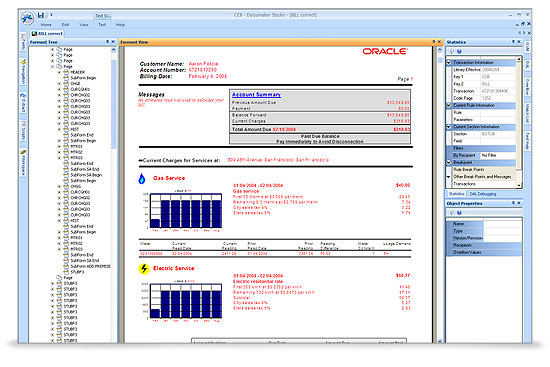The height and width of the screenshot is (367, 550).
Task: Click the Save icon in quick access toolbar
Action: (41, 15)
